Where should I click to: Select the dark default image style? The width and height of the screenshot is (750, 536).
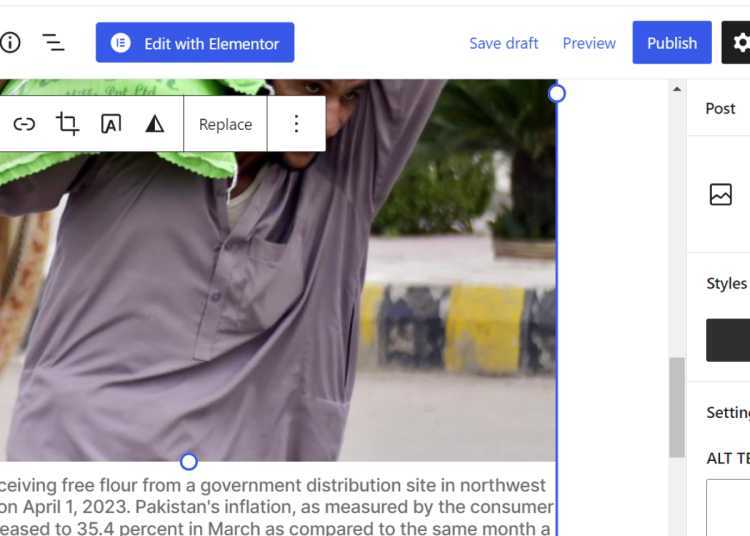[728, 340]
